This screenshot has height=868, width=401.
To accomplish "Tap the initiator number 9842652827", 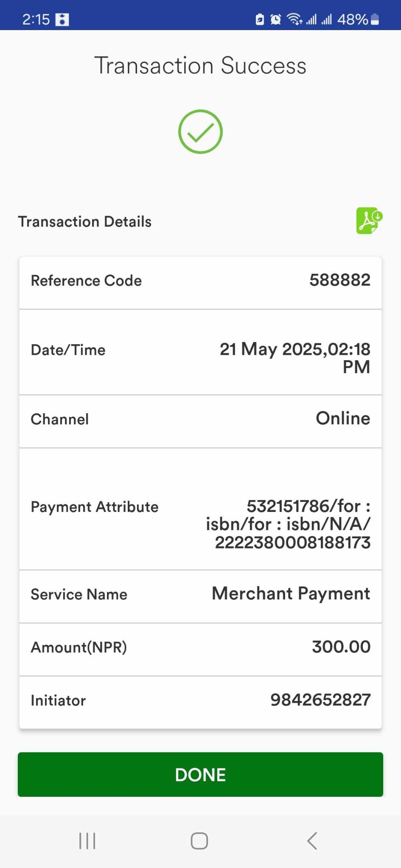I will (x=320, y=700).
